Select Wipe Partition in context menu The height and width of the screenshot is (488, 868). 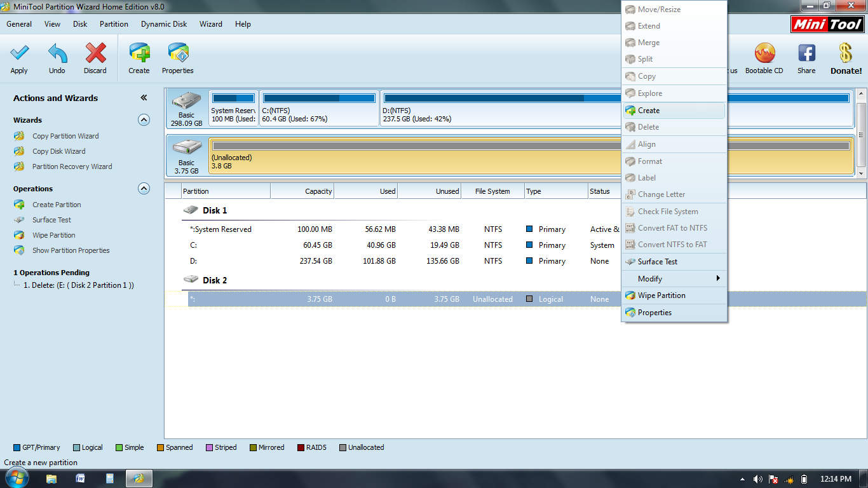pyautogui.click(x=674, y=295)
